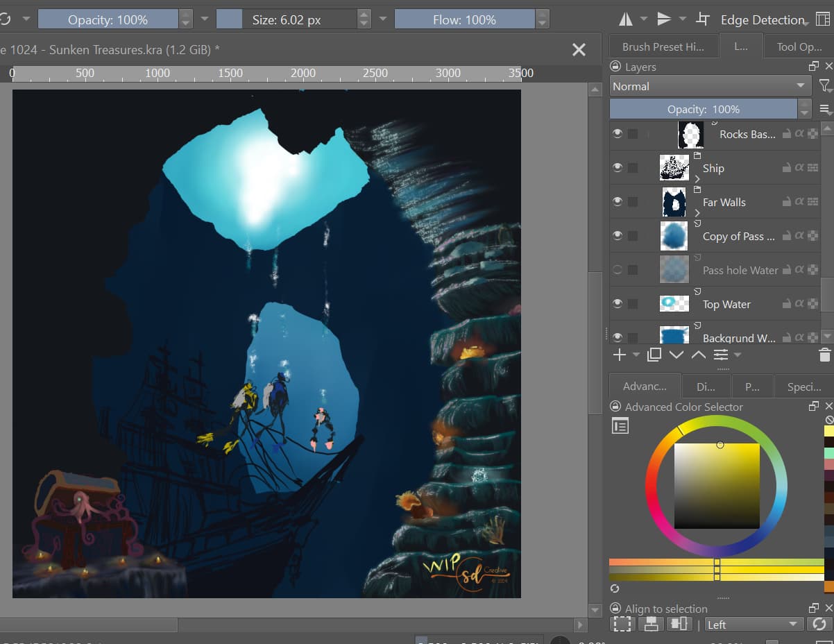Pick the mint green swatch in color history

pos(828,453)
